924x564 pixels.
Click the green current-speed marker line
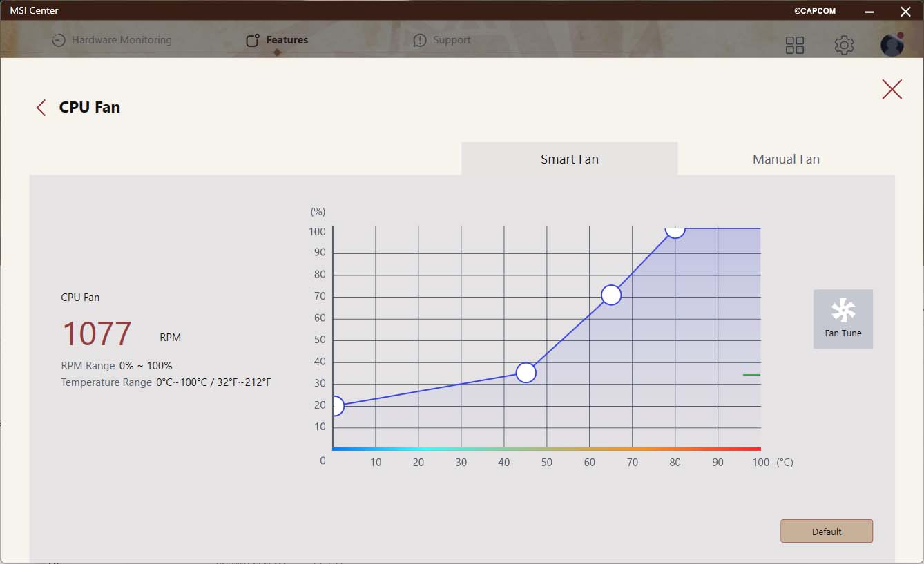(751, 375)
